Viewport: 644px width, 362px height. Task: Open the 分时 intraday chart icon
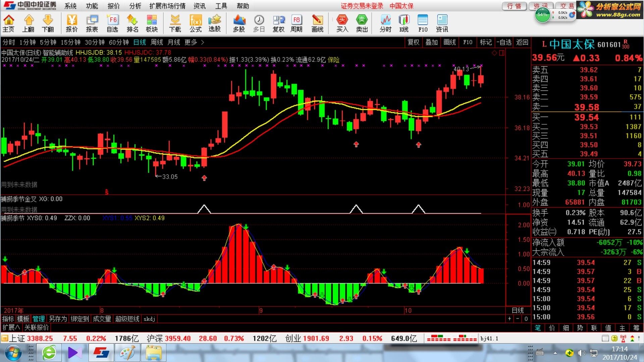pos(386,23)
